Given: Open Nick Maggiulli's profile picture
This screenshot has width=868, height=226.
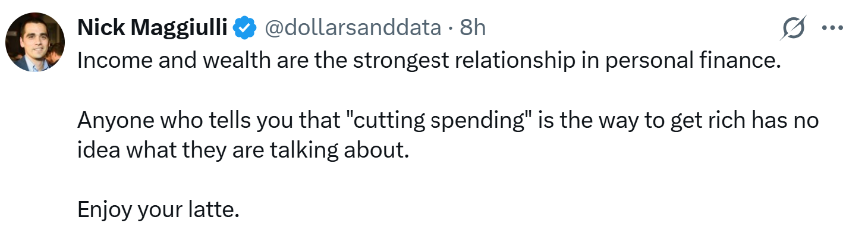Looking at the screenshot, I should pyautogui.click(x=35, y=42).
